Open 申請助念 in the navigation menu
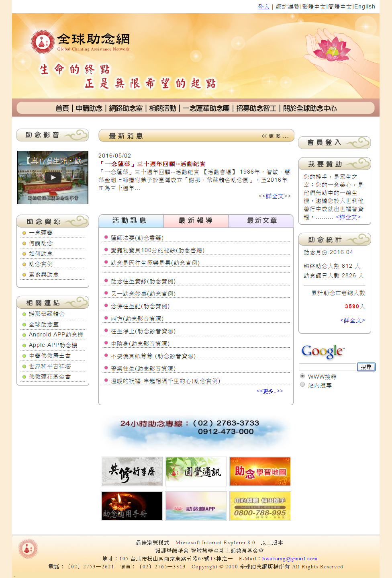This screenshot has width=392, height=578. pos(89,109)
